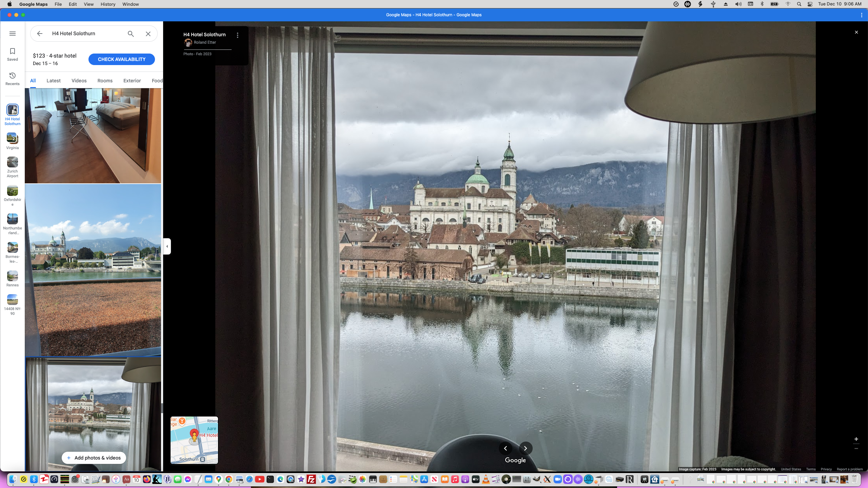Open the hamburger main menu
The image size is (868, 488).
(x=13, y=34)
